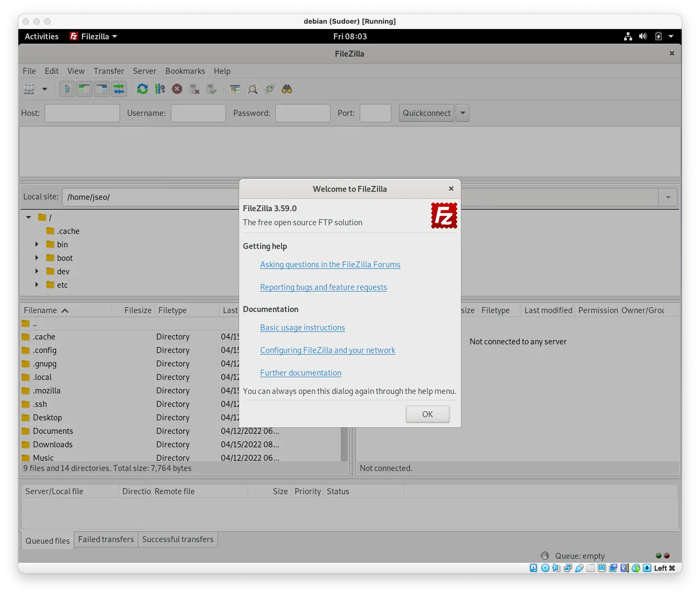Switch to Failed transfers tab

point(106,539)
